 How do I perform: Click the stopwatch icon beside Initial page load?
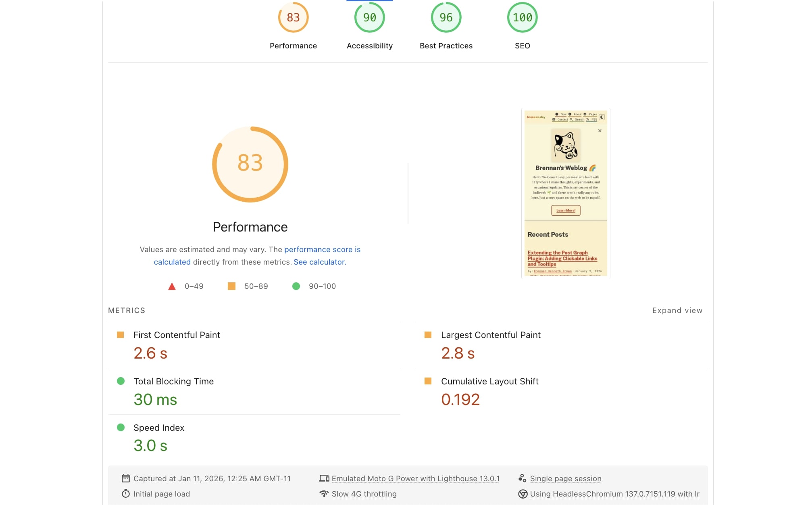[126, 493]
